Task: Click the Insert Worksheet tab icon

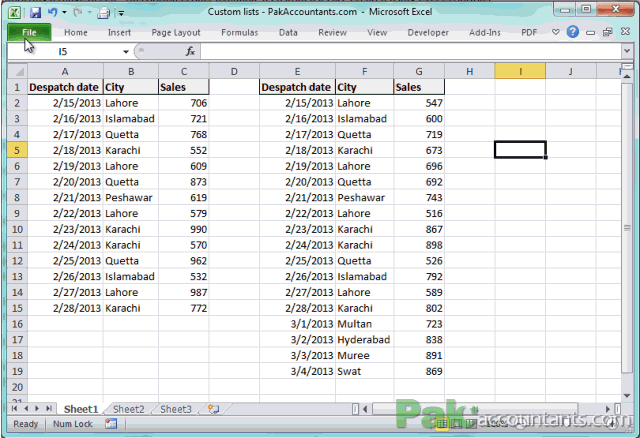Action: (x=213, y=409)
